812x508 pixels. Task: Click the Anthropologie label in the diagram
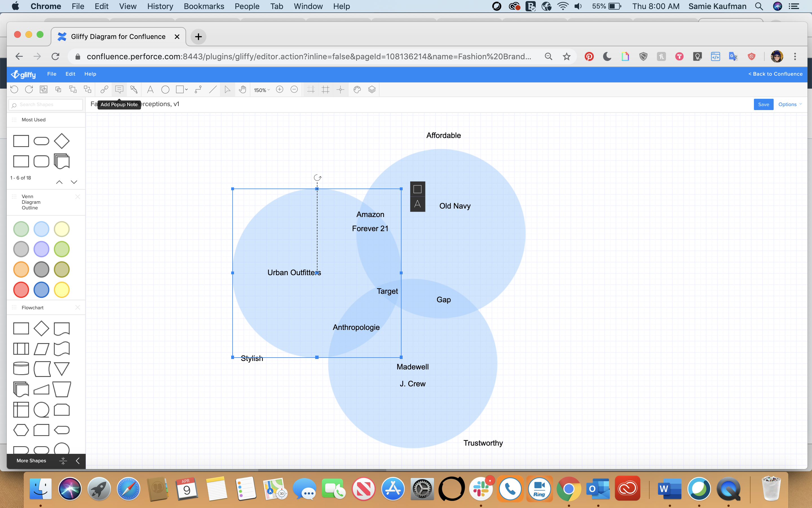pos(356,328)
